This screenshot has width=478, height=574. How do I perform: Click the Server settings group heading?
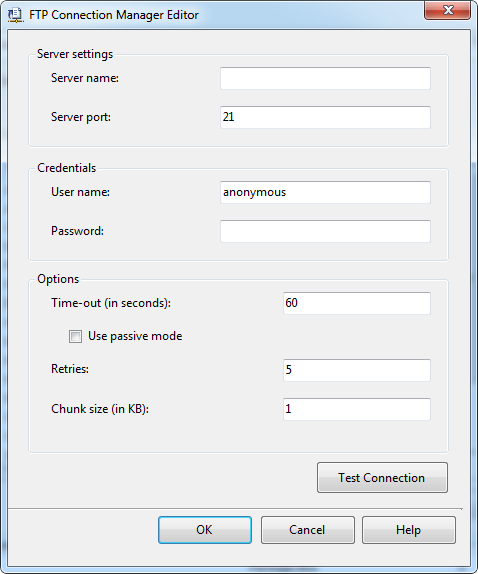tap(75, 54)
